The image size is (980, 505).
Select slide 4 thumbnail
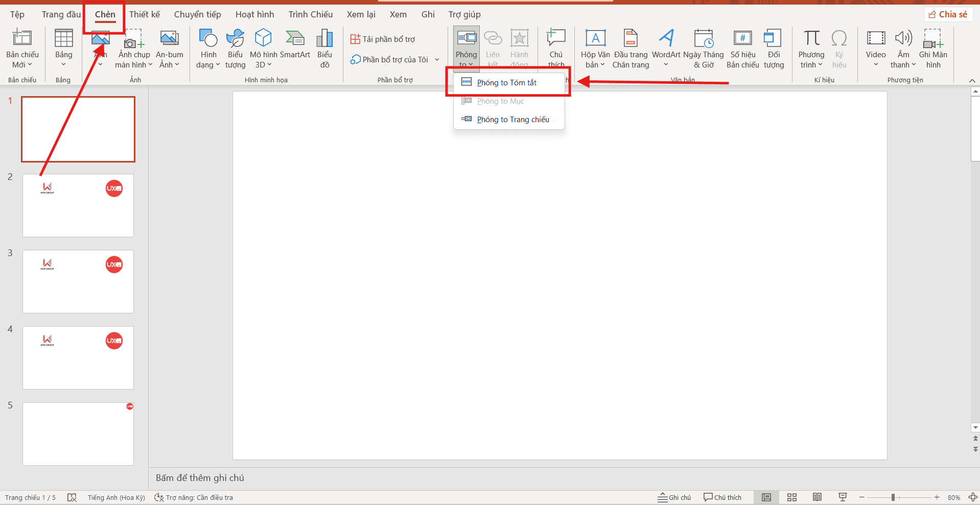pos(78,357)
